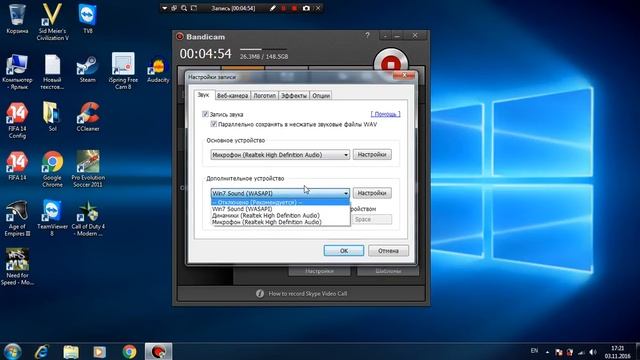Launch Steam from the desktop icon

pyautogui.click(x=88, y=69)
